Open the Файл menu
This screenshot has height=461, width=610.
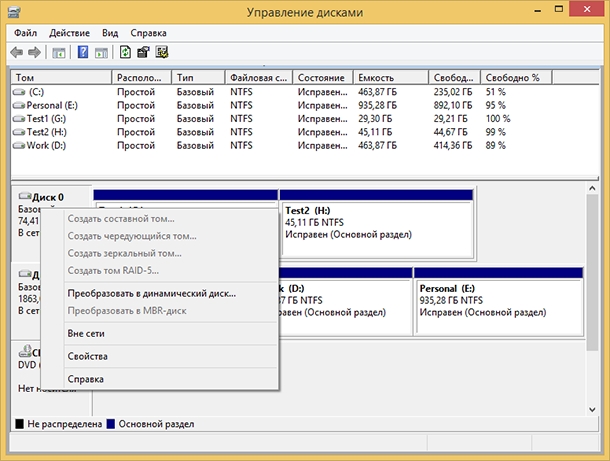tap(25, 32)
